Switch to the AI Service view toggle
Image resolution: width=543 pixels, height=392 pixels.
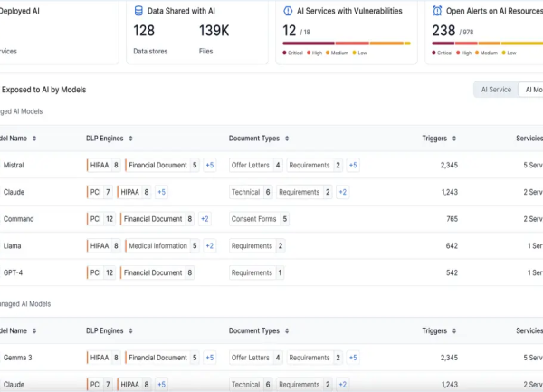coord(496,90)
